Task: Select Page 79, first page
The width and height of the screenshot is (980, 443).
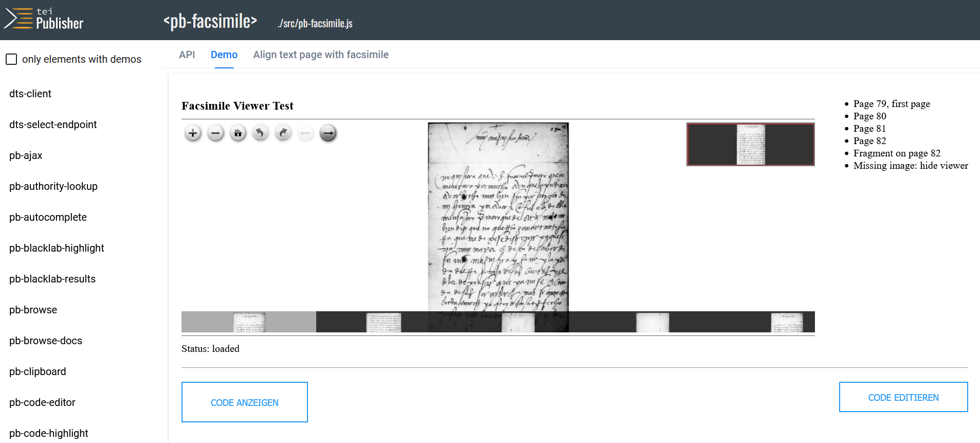Action: [x=892, y=104]
